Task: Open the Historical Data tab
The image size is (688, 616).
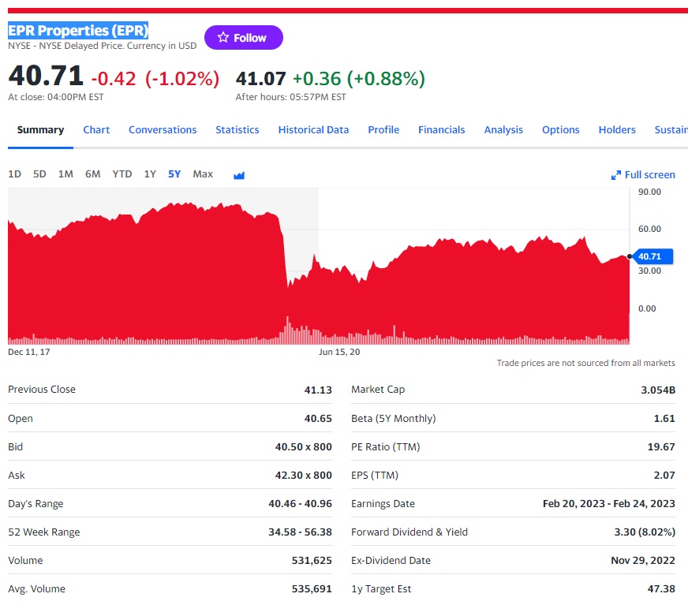Action: click(313, 130)
